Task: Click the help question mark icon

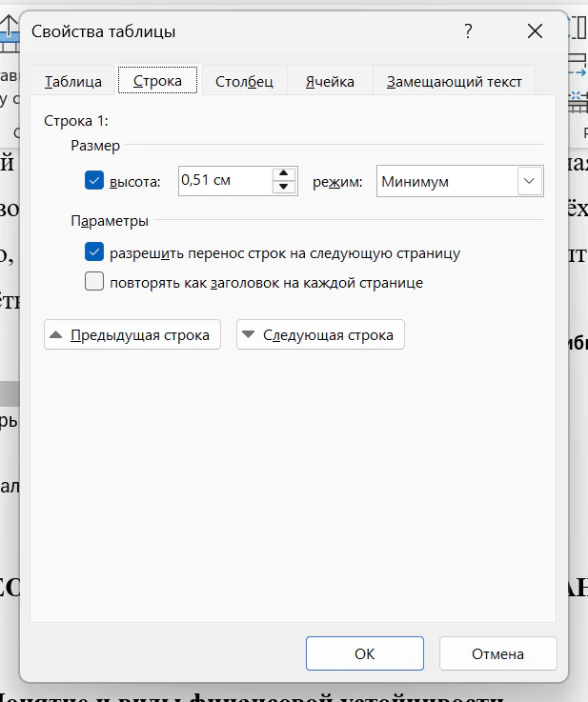Action: click(x=468, y=31)
